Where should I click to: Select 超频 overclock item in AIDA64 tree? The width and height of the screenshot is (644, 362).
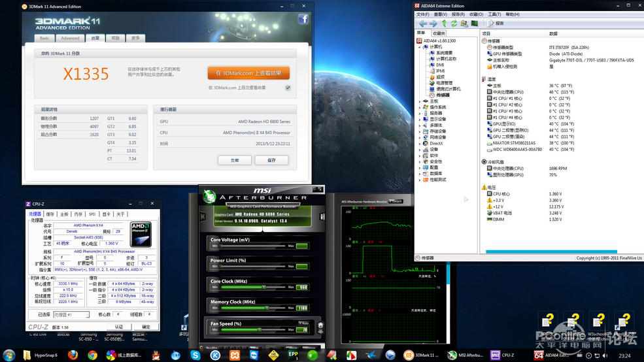(440, 76)
